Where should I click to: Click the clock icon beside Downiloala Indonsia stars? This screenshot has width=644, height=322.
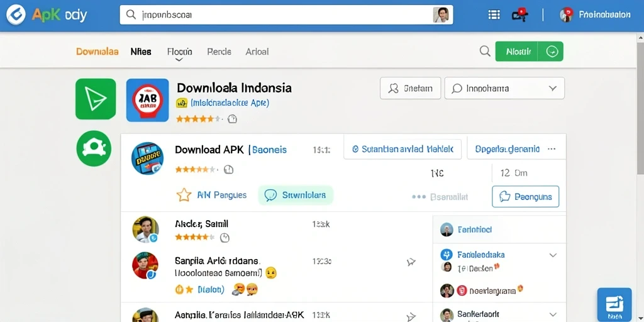(232, 119)
